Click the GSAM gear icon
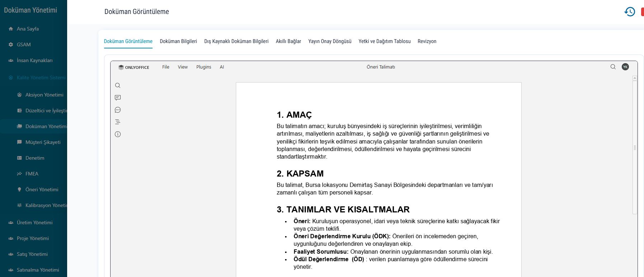The height and width of the screenshot is (277, 644). click(x=11, y=44)
